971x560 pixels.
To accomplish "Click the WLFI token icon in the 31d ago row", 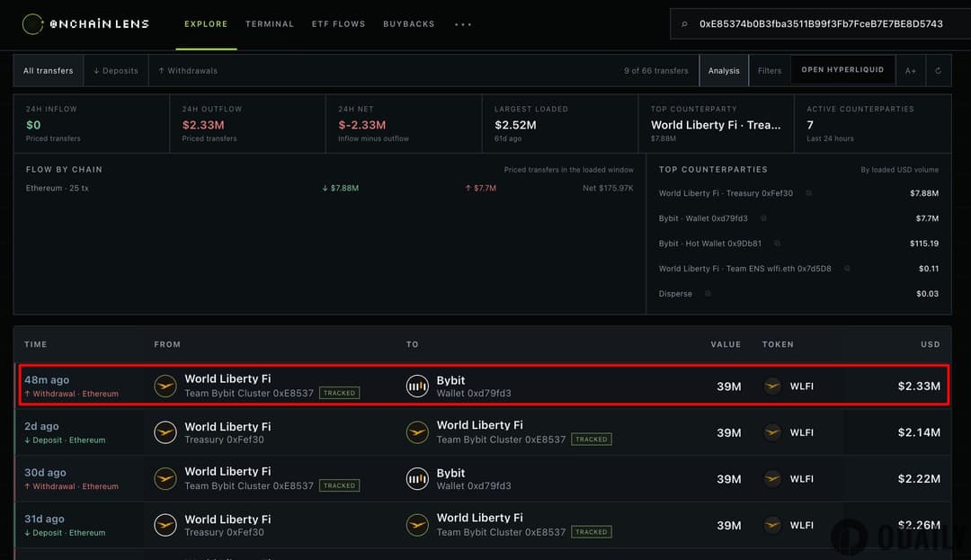I will (x=772, y=525).
